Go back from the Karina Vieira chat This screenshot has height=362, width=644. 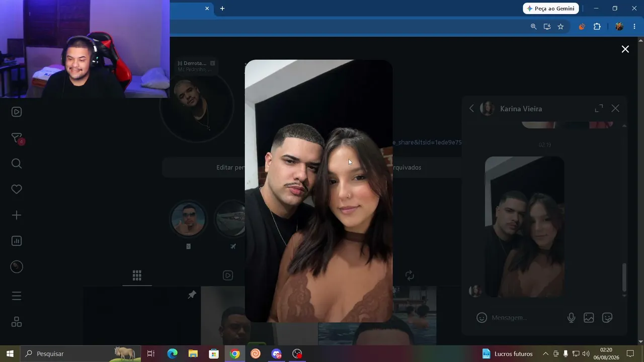[x=471, y=109]
